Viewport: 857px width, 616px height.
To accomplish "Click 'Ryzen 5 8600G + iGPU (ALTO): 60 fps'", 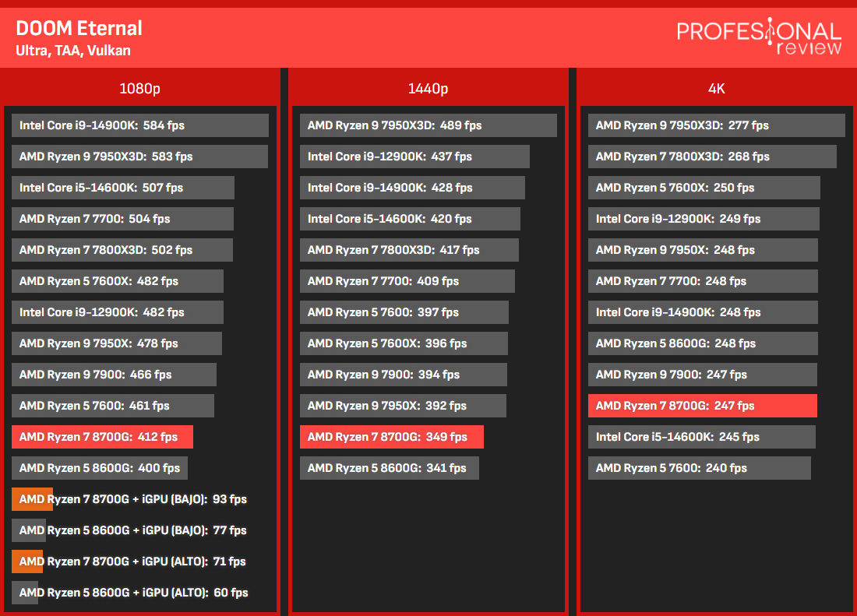I will tap(129, 593).
